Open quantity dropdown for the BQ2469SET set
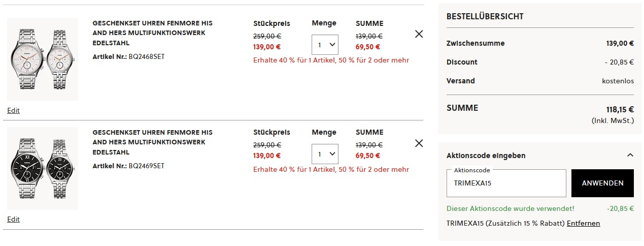The height and width of the screenshot is (246, 644). pyautogui.click(x=325, y=154)
